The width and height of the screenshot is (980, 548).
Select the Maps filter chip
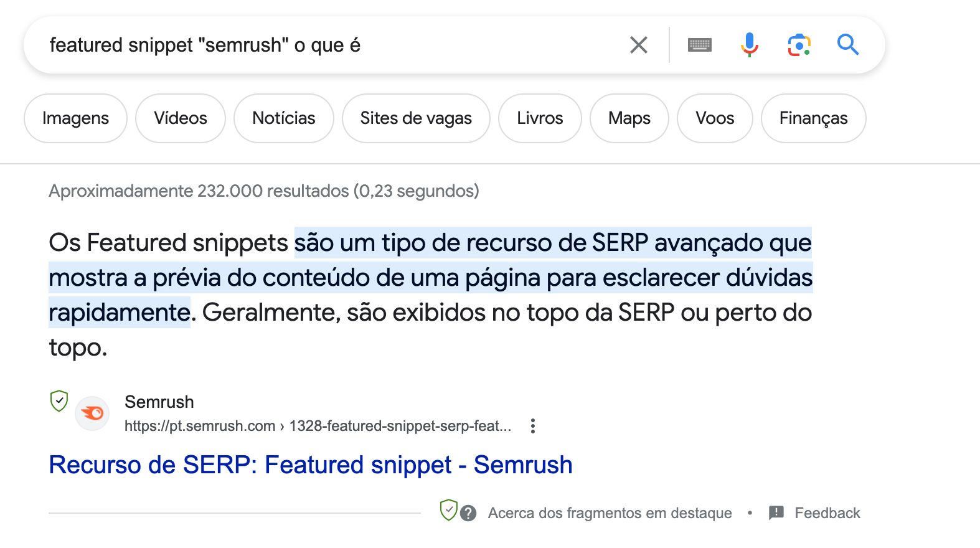coord(629,118)
